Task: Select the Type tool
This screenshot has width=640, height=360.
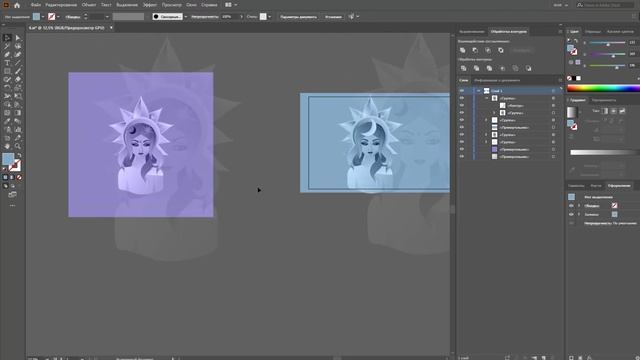Action: tap(7, 63)
